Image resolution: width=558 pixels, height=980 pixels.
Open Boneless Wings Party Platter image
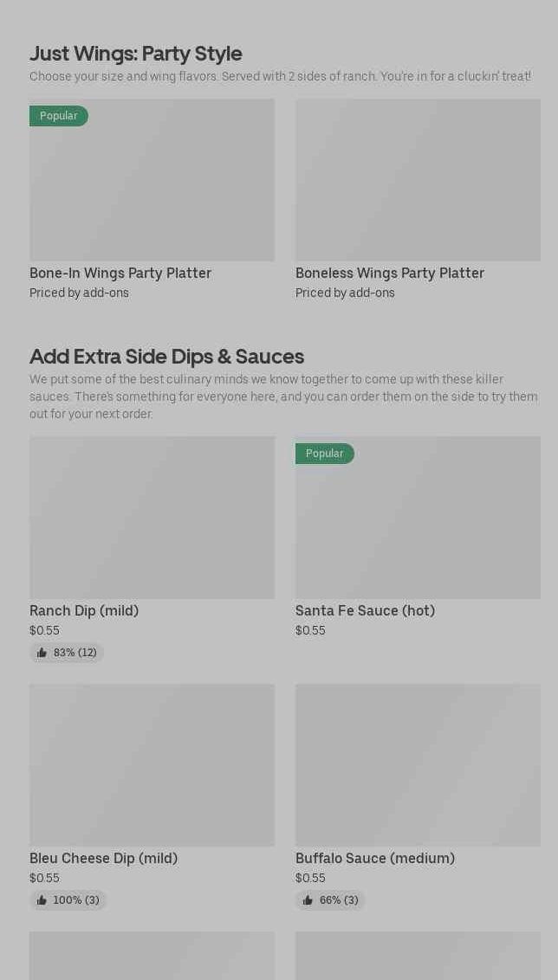click(x=418, y=180)
